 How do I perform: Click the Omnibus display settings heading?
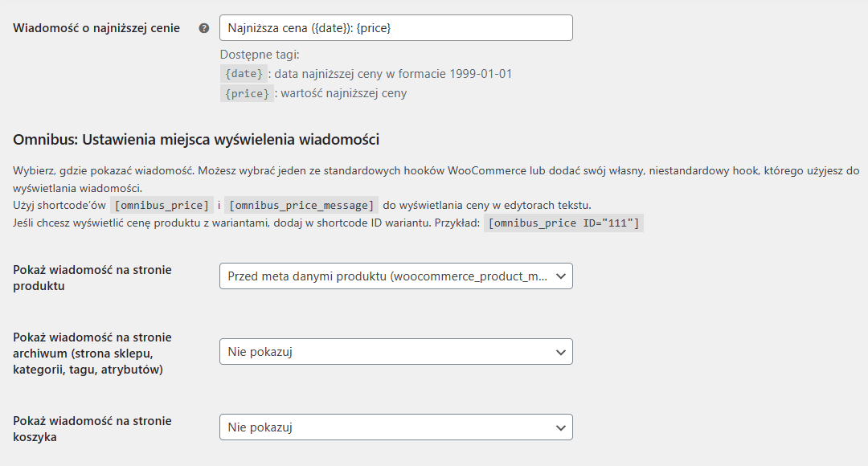pos(196,140)
